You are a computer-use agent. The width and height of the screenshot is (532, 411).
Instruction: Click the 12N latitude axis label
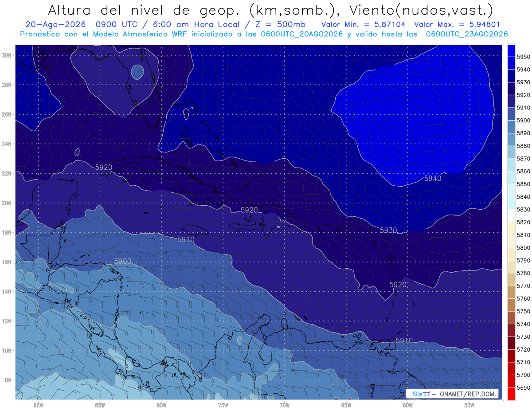click(8, 321)
